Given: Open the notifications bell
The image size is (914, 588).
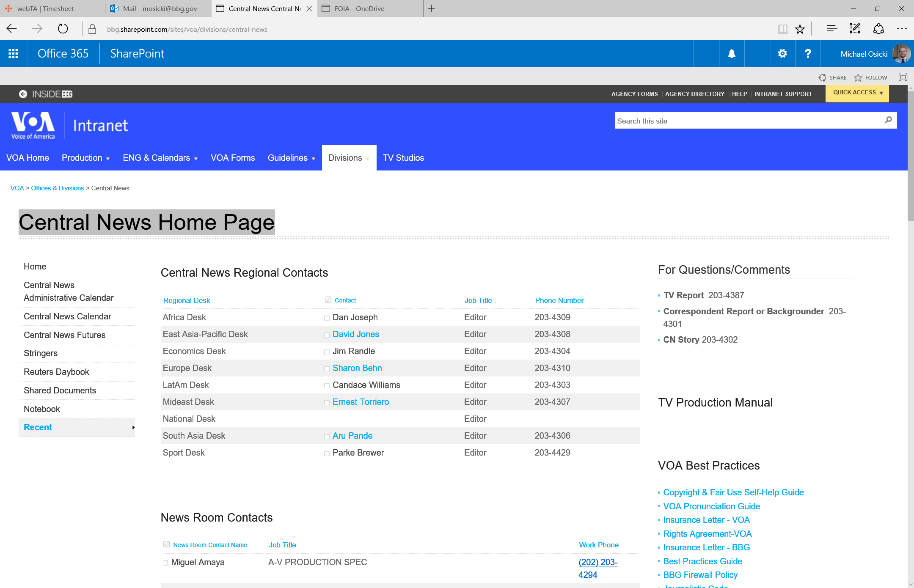Looking at the screenshot, I should pos(732,54).
